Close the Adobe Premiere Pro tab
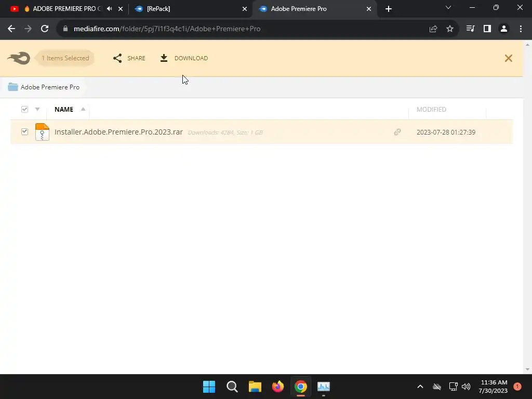Viewport: 532px width, 399px height. click(x=369, y=9)
